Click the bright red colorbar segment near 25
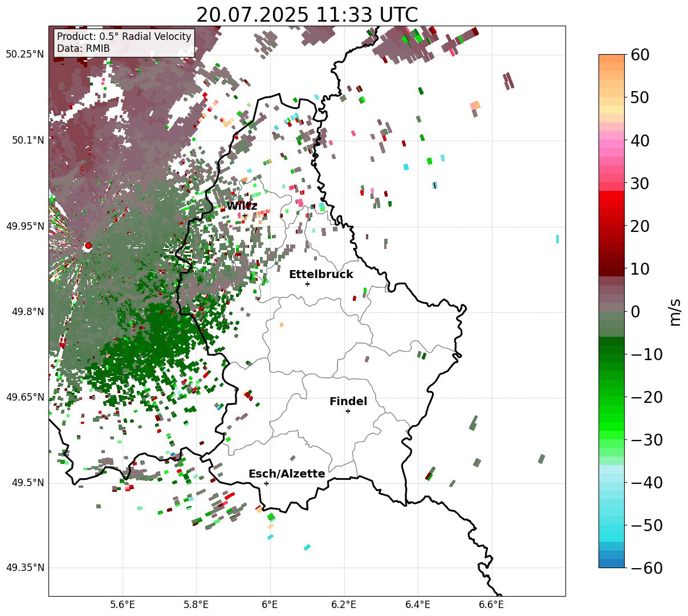This screenshot has width=688, height=616. 612,204
